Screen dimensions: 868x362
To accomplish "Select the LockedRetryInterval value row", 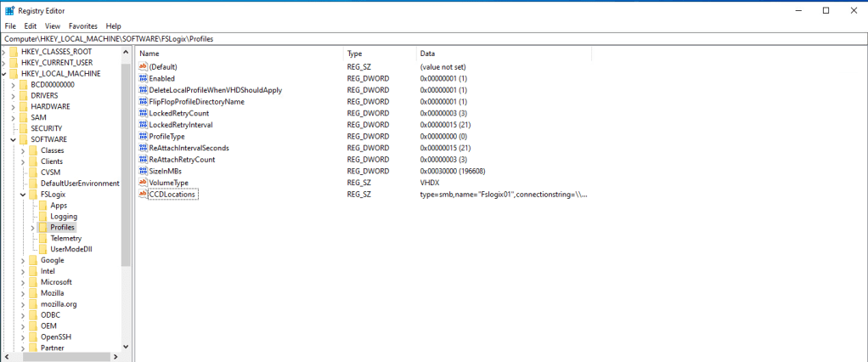I will click(x=180, y=125).
